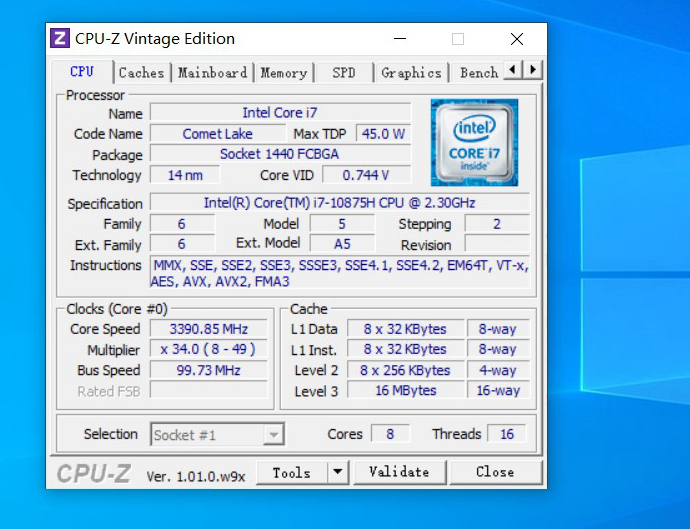Show the Graphics tab

point(411,73)
